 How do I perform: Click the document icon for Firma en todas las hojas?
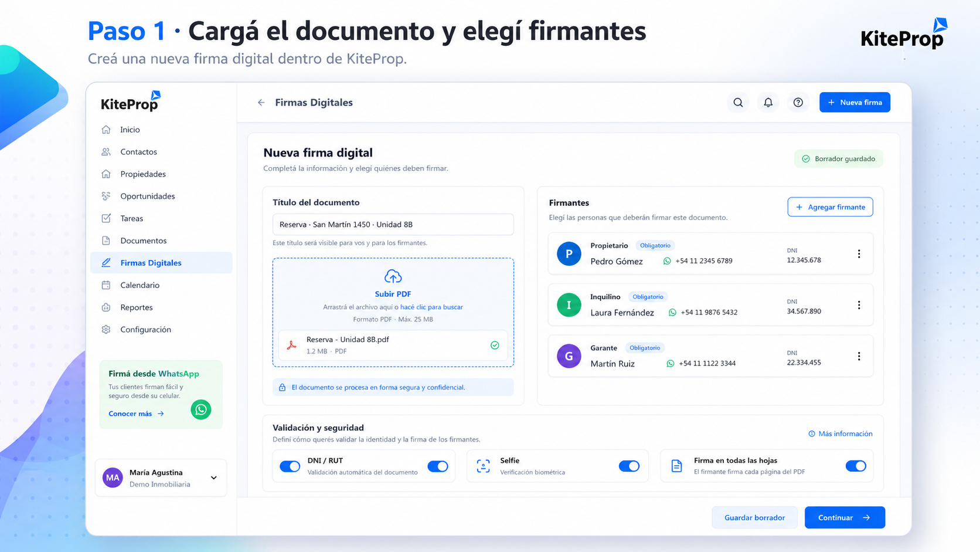pyautogui.click(x=676, y=466)
